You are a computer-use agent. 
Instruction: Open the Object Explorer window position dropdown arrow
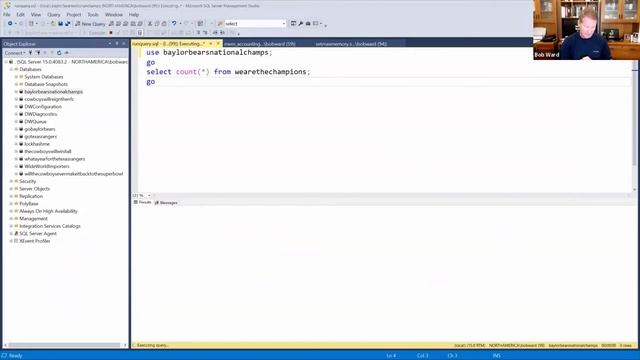coord(110,44)
